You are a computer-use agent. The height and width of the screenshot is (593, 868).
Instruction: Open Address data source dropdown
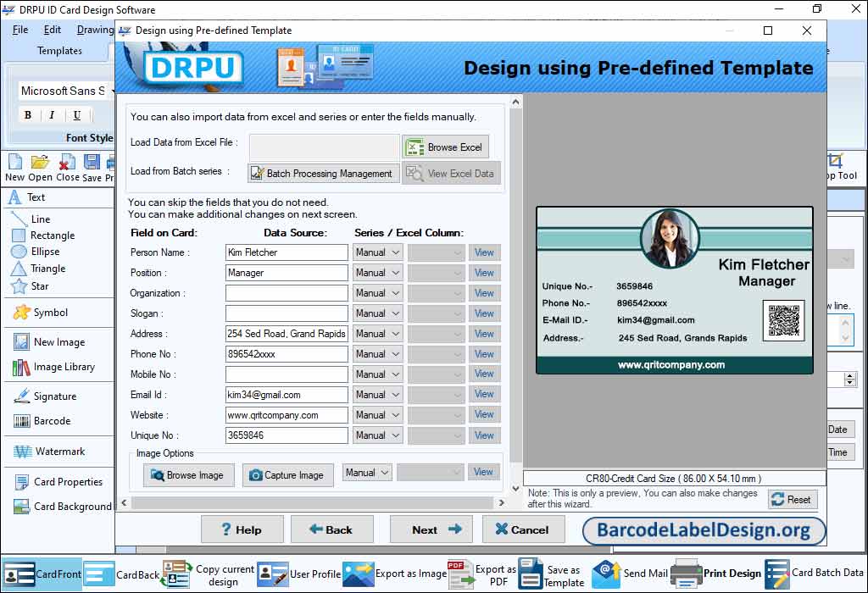377,334
